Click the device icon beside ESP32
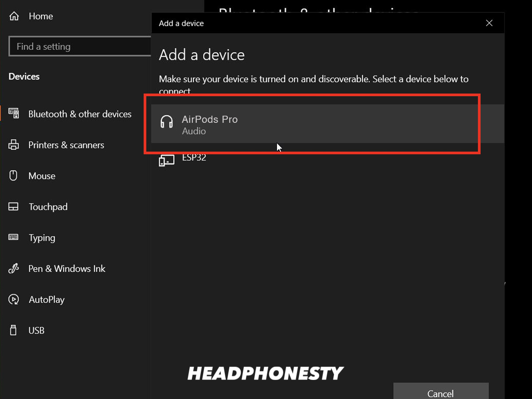This screenshot has height=399, width=532. click(166, 160)
